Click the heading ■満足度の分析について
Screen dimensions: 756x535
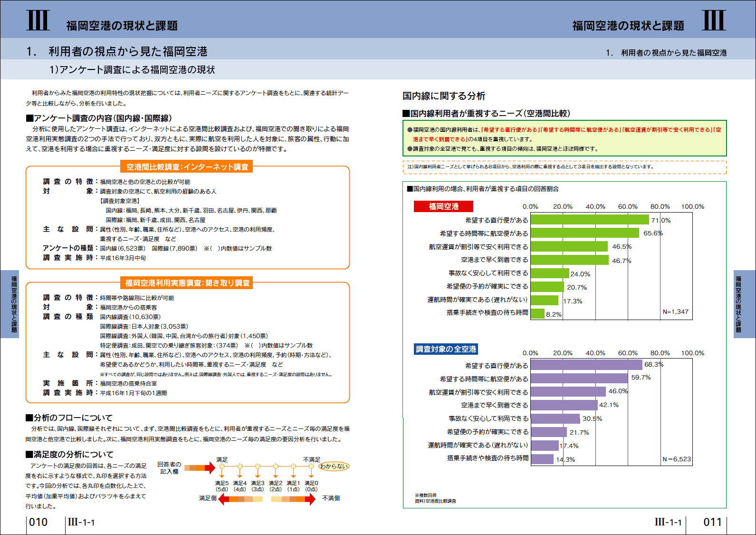(x=69, y=454)
